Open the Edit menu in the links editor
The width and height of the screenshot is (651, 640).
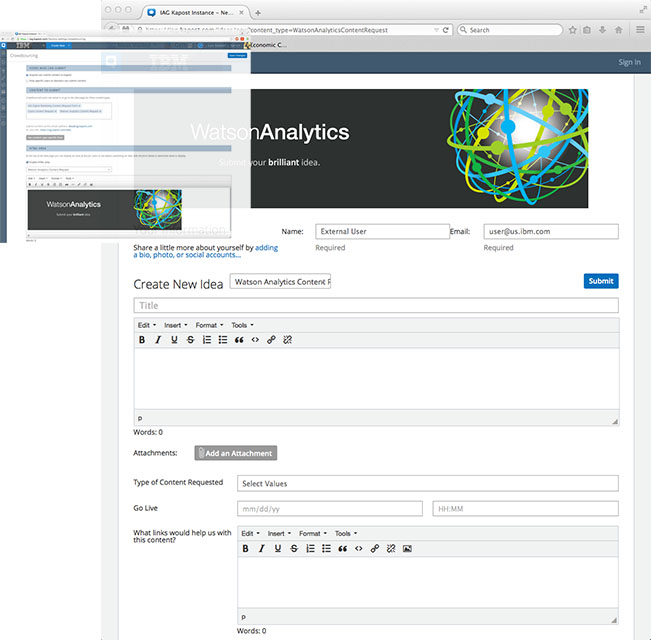pos(250,534)
